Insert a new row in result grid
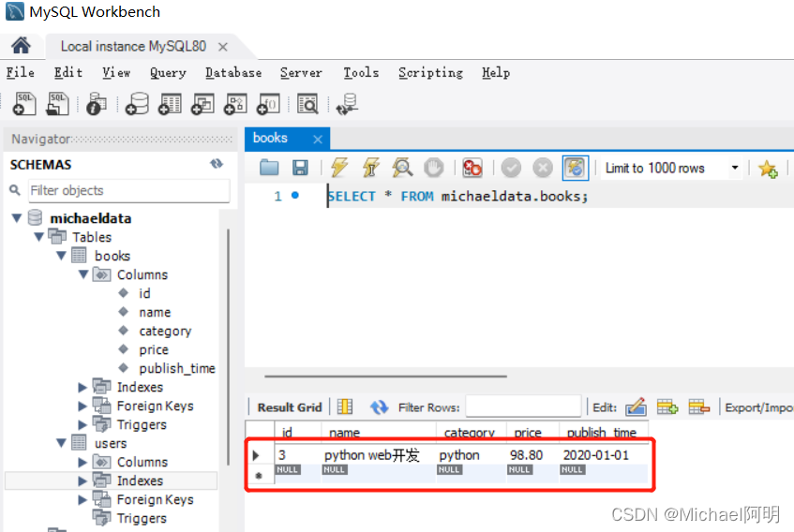This screenshot has width=794, height=532. pos(667,406)
